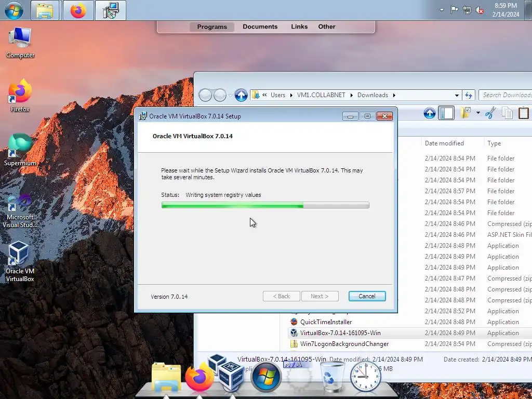This screenshot has width=532, height=399.
Task: Click the muted volume tray icon
Action: click(x=480, y=10)
